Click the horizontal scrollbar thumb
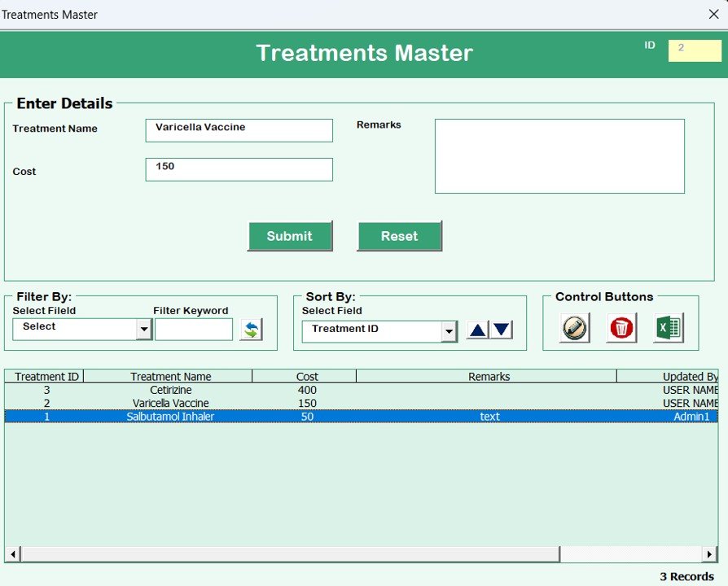Image resolution: width=728 pixels, height=586 pixels. pyautogui.click(x=291, y=554)
